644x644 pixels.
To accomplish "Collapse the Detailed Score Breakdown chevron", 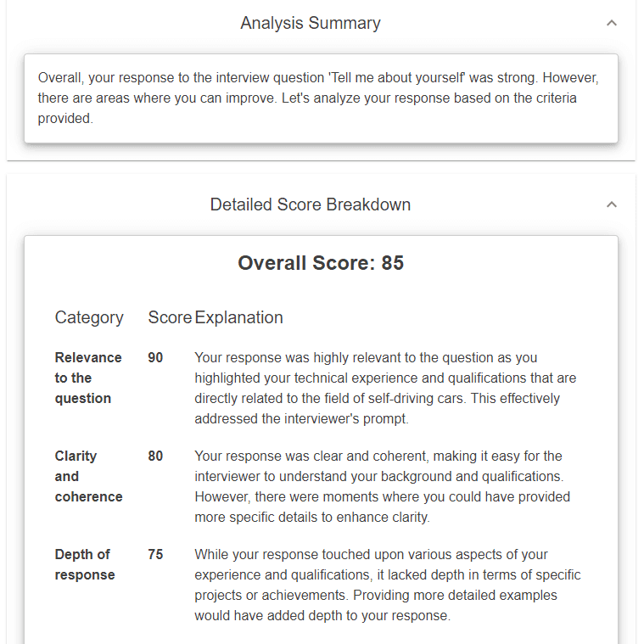I will (612, 204).
